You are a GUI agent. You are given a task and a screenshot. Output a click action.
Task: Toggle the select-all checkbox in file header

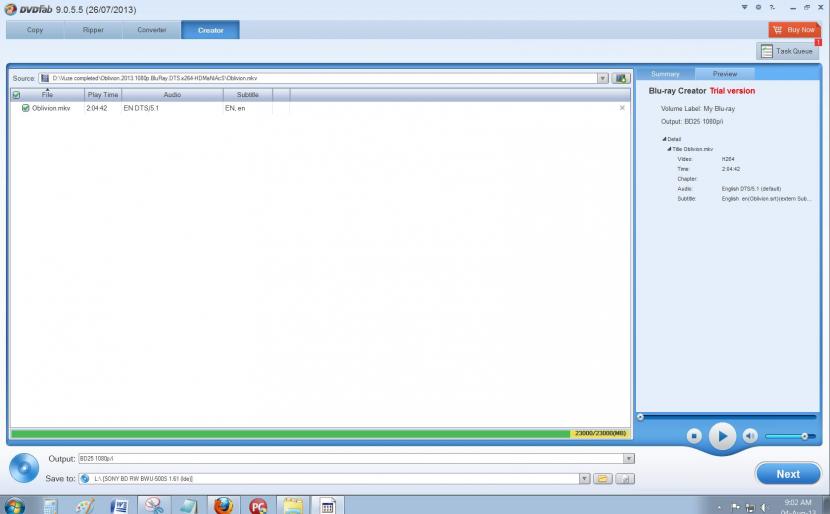pyautogui.click(x=16, y=95)
